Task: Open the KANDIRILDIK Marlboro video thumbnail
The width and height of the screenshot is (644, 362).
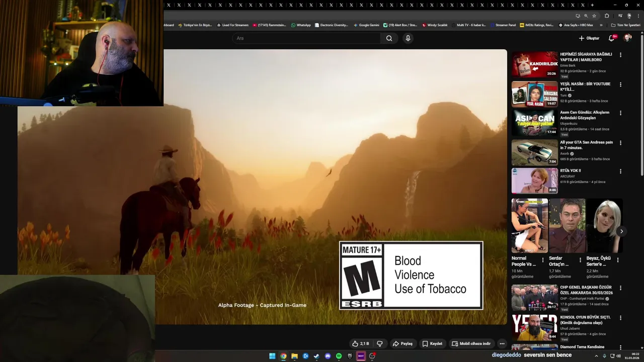Action: click(x=535, y=64)
